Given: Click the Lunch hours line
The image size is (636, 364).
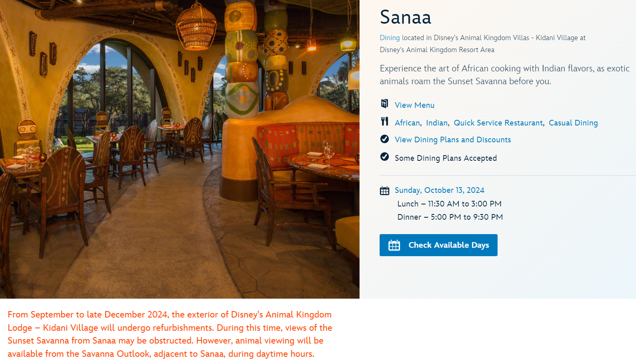Looking at the screenshot, I should pos(449,204).
